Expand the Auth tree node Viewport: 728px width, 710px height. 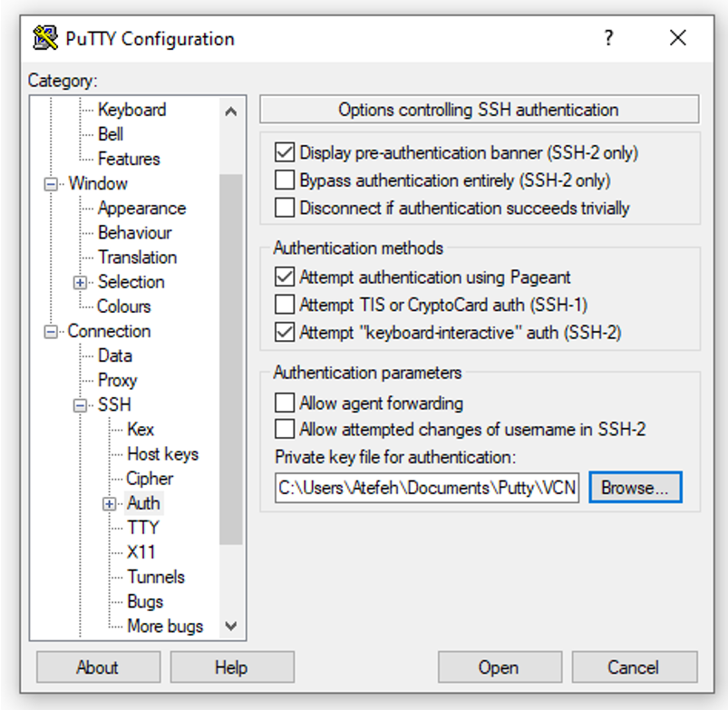click(x=111, y=503)
